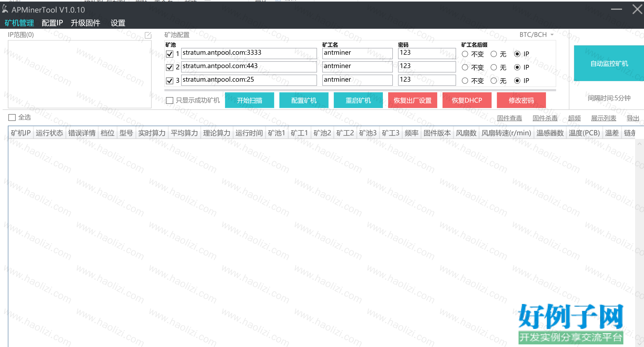644x347 pixels.
Task: Select 无 suffix for pool 1
Action: pos(493,54)
